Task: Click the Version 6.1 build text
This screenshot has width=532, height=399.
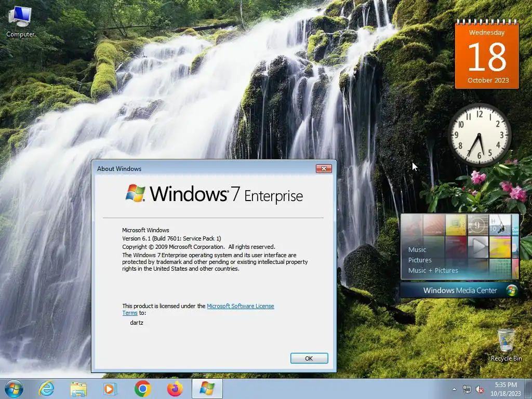Action: 171,238
